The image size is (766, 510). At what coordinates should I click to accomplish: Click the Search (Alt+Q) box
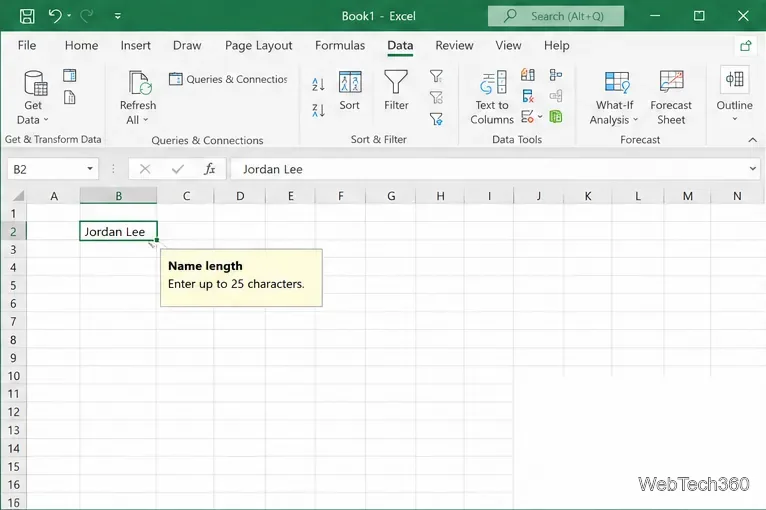(x=556, y=16)
